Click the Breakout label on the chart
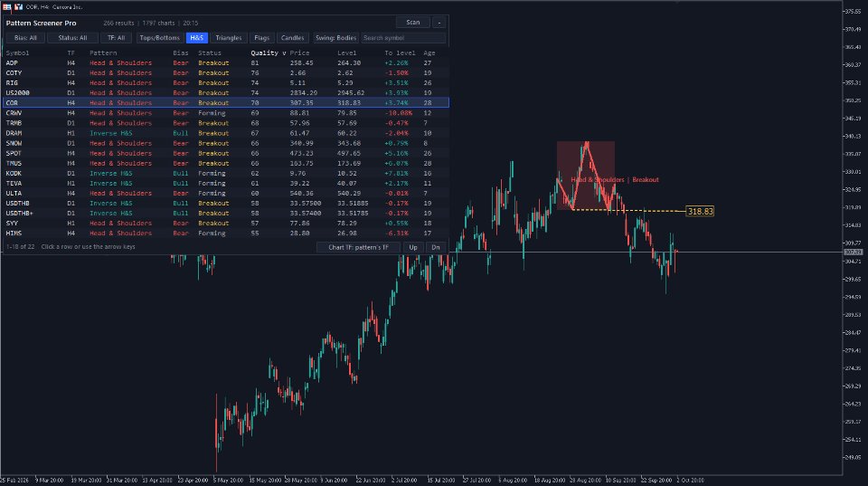Screen dimensions: 868x486 click(646, 179)
